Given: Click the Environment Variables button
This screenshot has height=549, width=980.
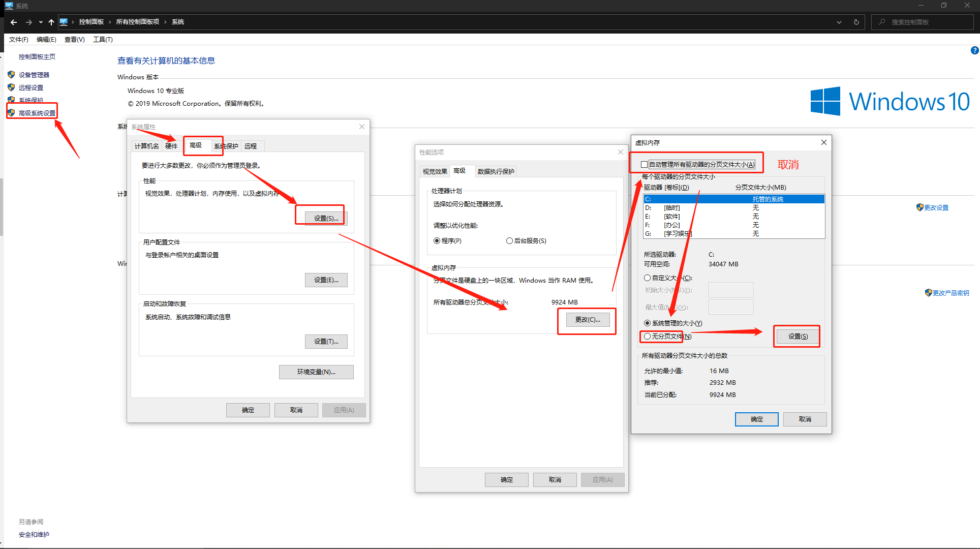Looking at the screenshot, I should (316, 372).
